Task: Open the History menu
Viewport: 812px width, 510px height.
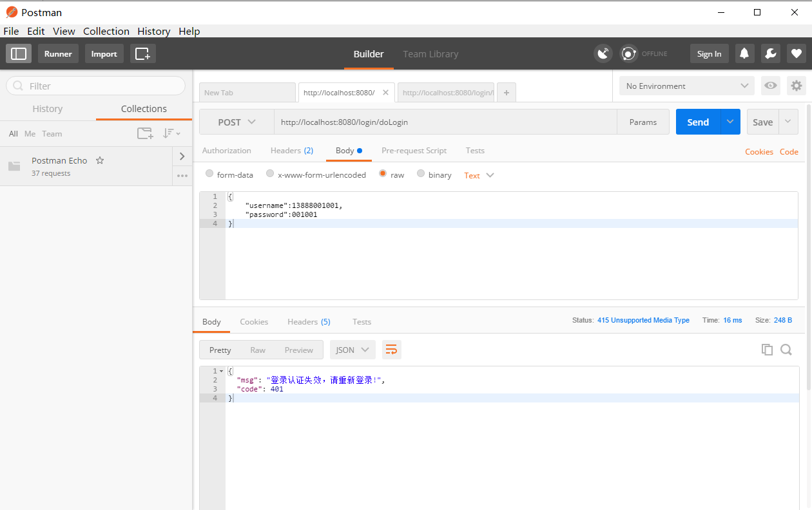Action: [153, 31]
